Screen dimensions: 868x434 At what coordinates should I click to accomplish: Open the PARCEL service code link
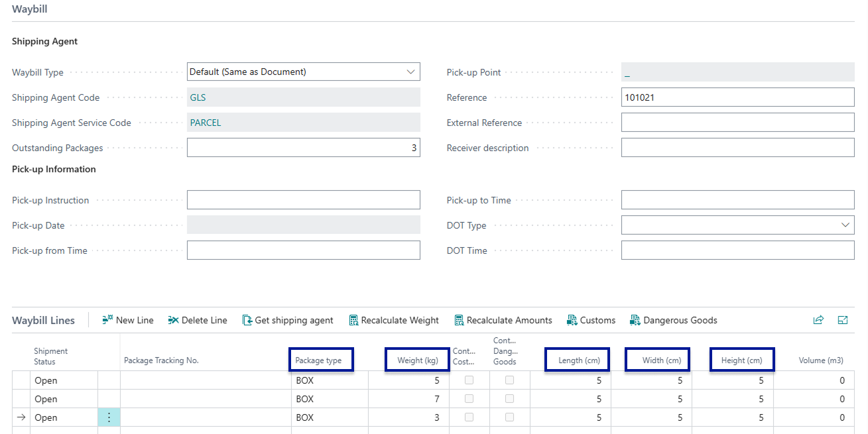pos(206,123)
